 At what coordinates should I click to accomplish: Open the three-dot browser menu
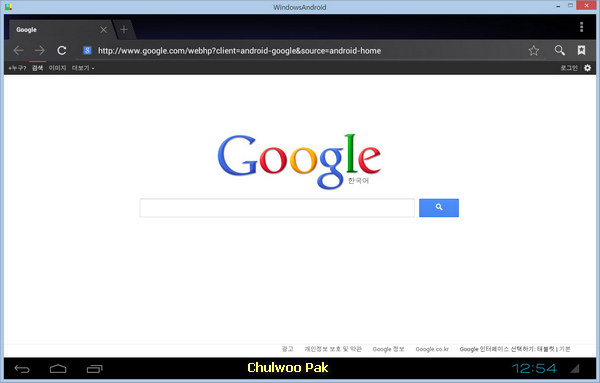(582, 27)
